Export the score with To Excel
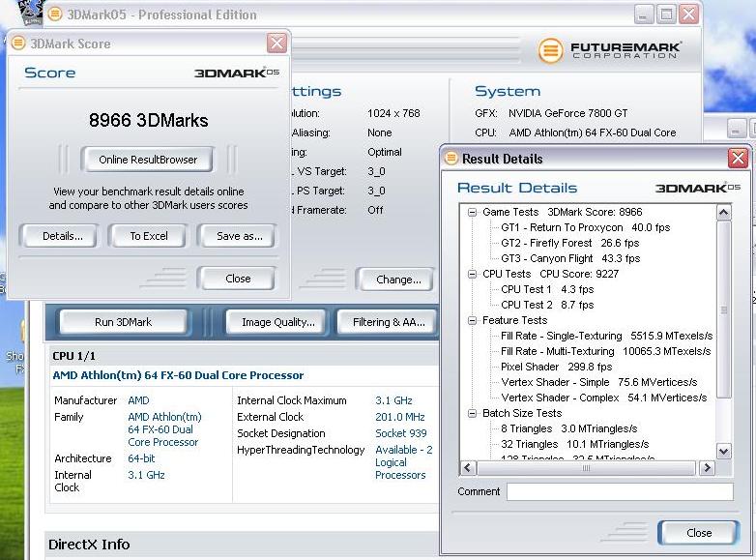The image size is (756, 560). click(149, 236)
